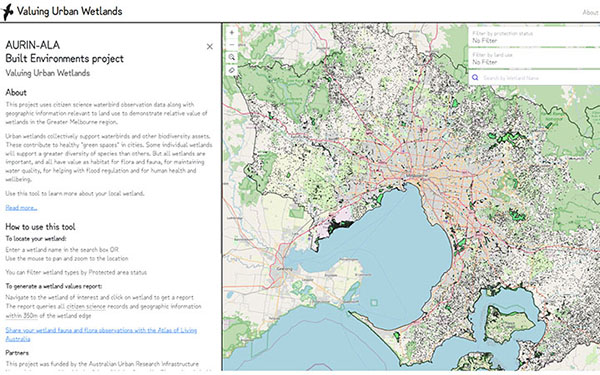The height and width of the screenshot is (375, 600).
Task: Zoom in on the map
Action: (232, 33)
